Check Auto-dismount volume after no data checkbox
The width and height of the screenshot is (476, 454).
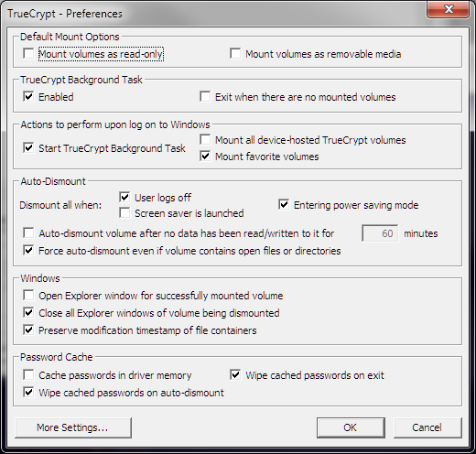click(28, 233)
